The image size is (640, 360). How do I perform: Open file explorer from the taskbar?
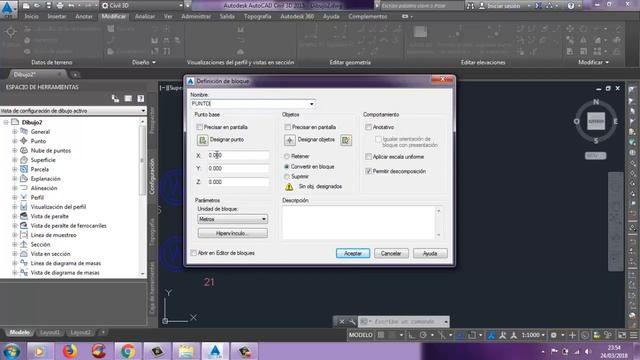[186, 351]
